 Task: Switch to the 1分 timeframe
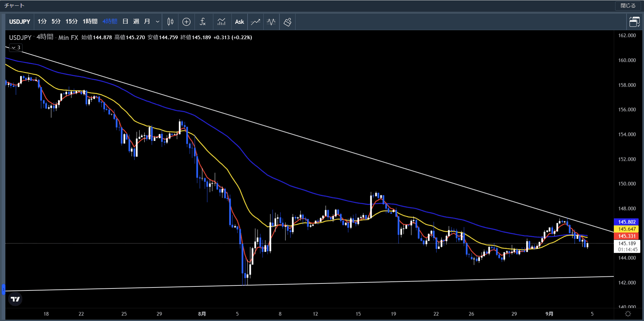[x=42, y=22]
